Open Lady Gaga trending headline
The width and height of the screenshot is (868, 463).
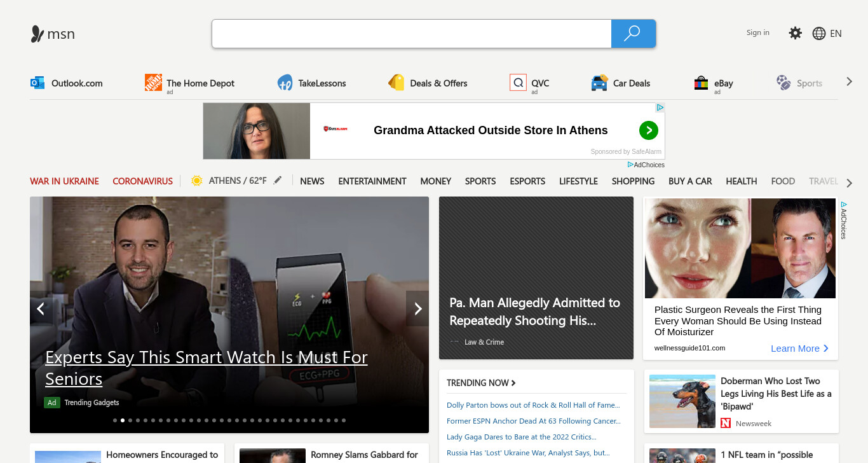522,437
